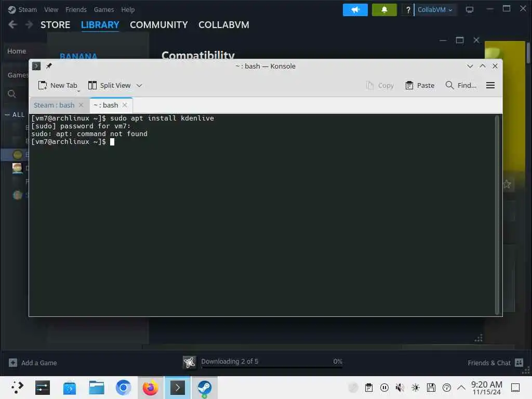The height and width of the screenshot is (399, 532).
Task: Click the show desktop button
Action: 516,388
